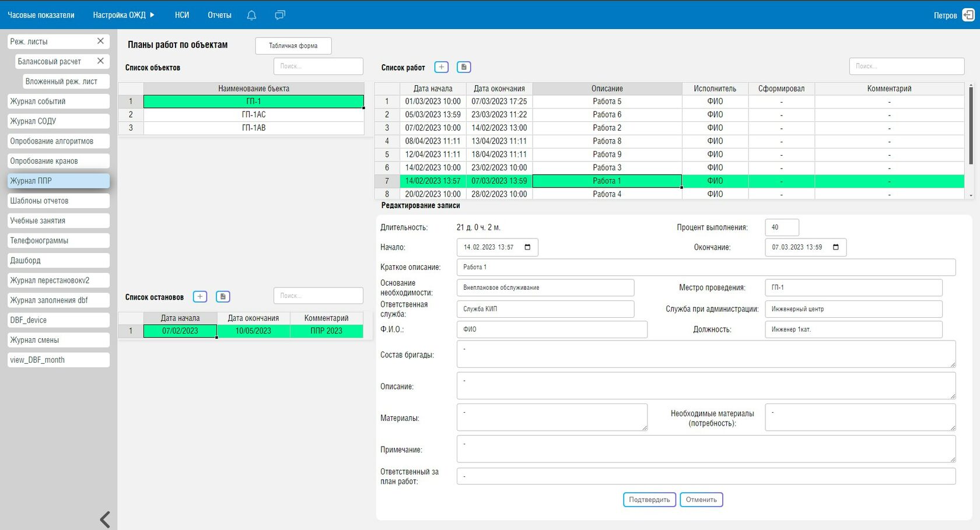Image resolution: width=980 pixels, height=530 pixels.
Task: Select the Работа 5 row
Action: (669, 101)
